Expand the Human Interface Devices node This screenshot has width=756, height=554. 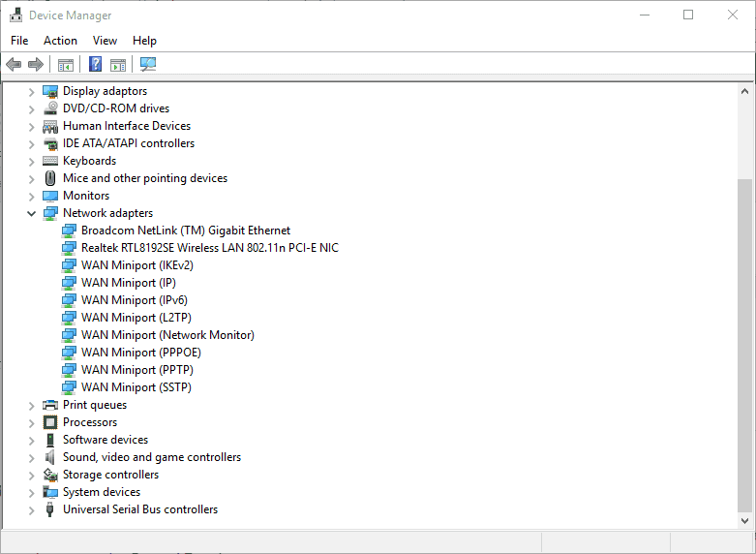(31, 127)
